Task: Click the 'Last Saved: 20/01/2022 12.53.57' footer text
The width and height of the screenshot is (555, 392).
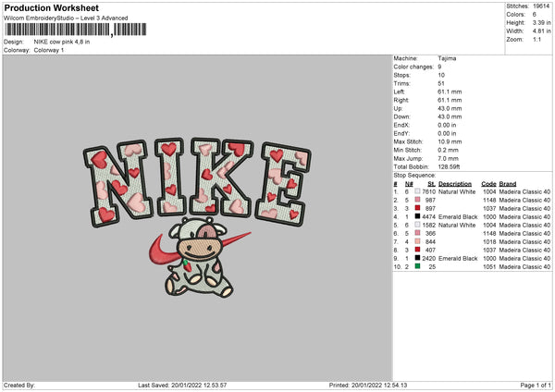Action: 182,385
